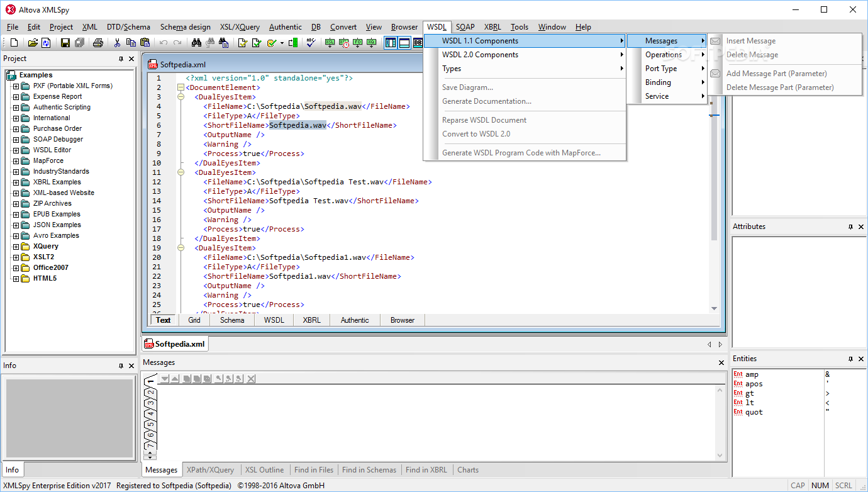868x492 pixels.
Task: Expand the WSDL Editor folder
Action: point(16,150)
